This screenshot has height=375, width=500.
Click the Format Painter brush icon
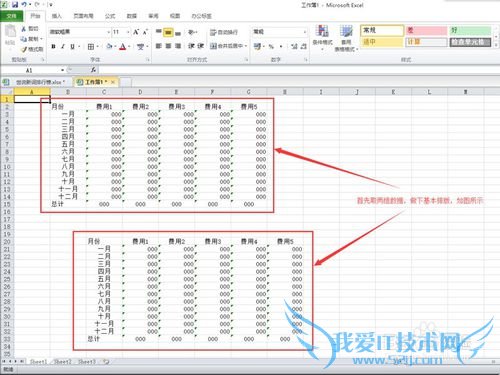tap(24, 49)
